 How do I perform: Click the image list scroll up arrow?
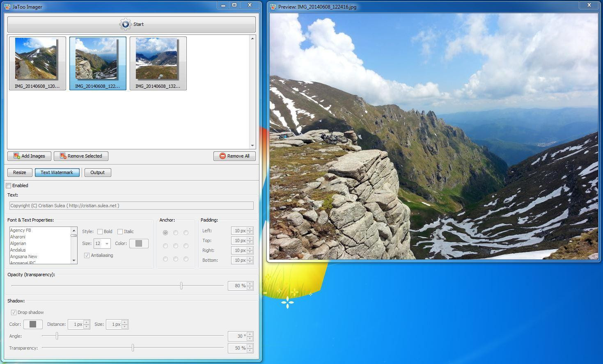click(252, 38)
